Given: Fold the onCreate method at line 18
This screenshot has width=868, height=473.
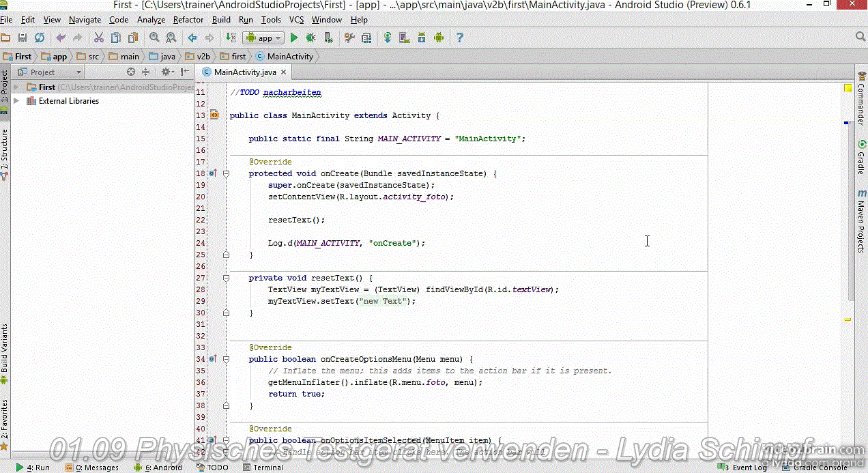Looking at the screenshot, I should pos(226,173).
